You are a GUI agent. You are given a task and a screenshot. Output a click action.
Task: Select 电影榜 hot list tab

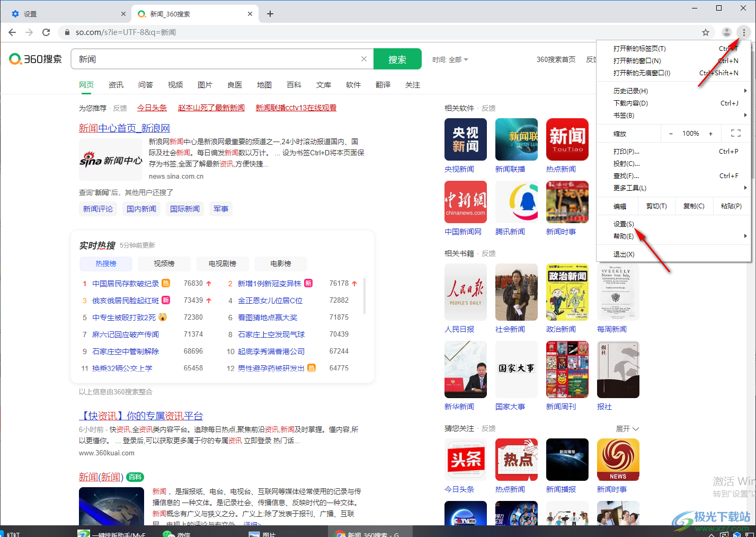[x=281, y=263]
